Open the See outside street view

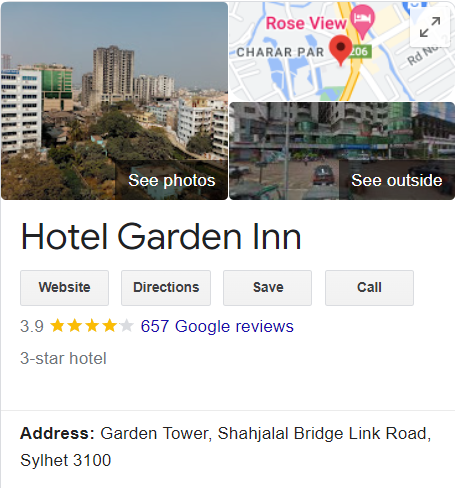(x=342, y=151)
